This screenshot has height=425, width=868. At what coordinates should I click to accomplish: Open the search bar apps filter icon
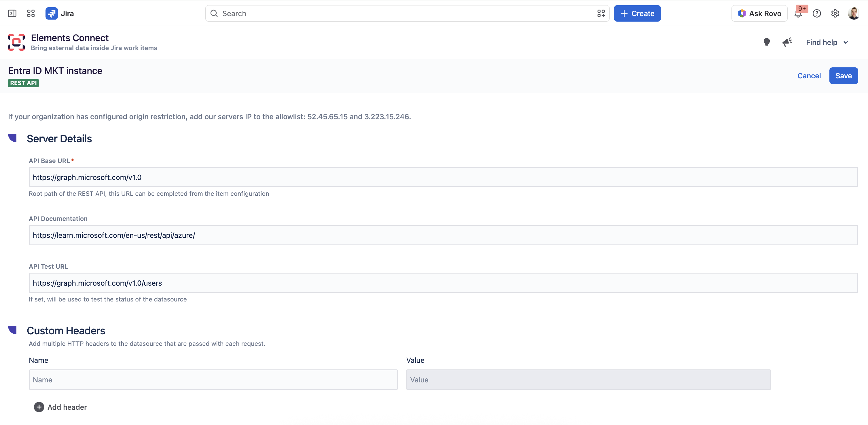(601, 14)
